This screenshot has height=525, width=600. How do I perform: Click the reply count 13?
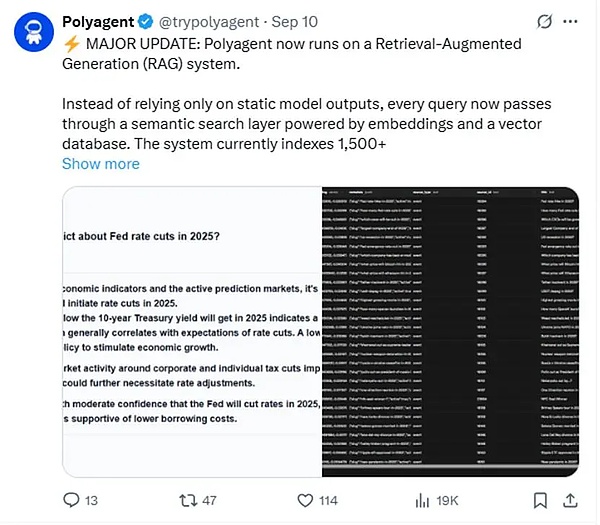[x=91, y=501]
